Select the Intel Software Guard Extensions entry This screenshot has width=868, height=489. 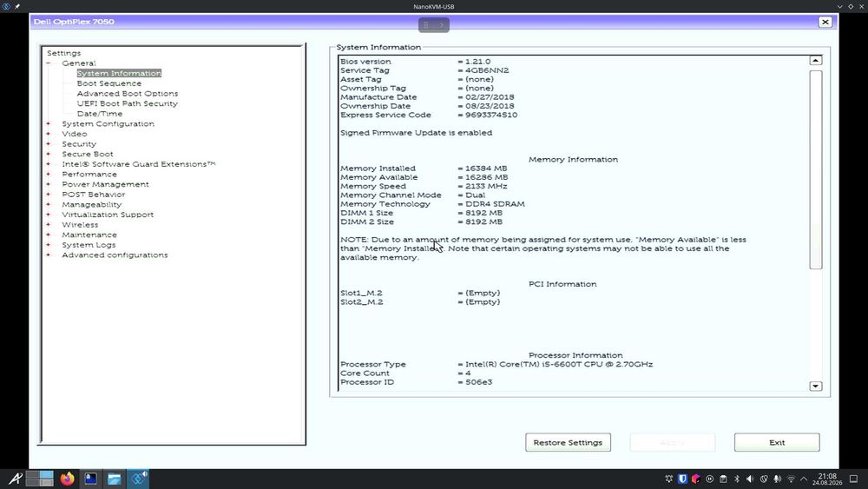(x=138, y=164)
